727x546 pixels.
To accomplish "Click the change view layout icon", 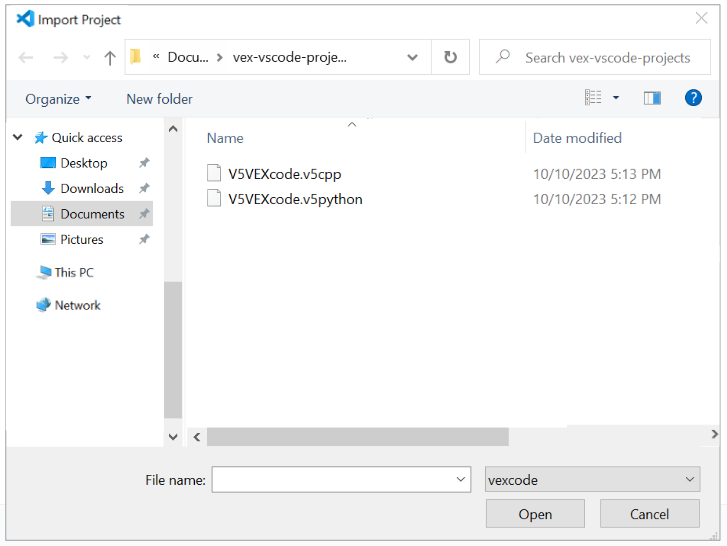I will [593, 98].
